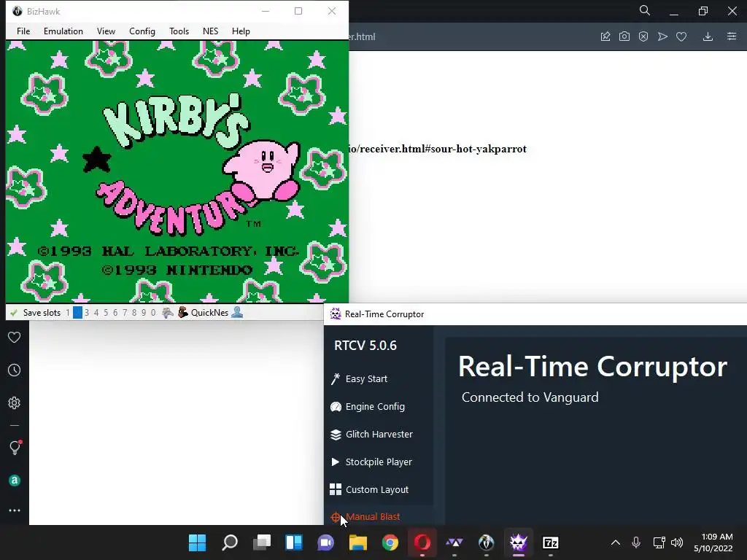Open volume control in system tray
This screenshot has height=560, width=747.
(676, 542)
